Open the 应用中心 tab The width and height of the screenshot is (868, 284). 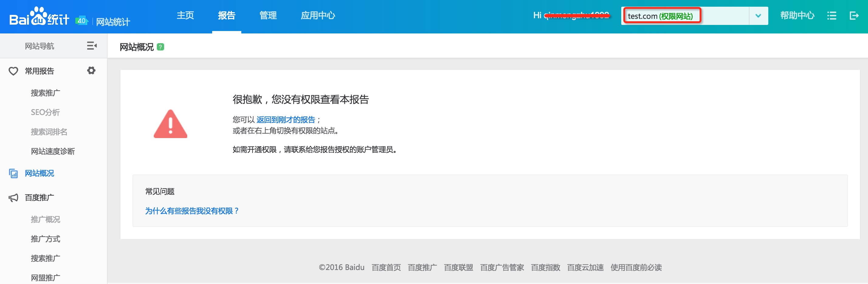[x=317, y=16]
